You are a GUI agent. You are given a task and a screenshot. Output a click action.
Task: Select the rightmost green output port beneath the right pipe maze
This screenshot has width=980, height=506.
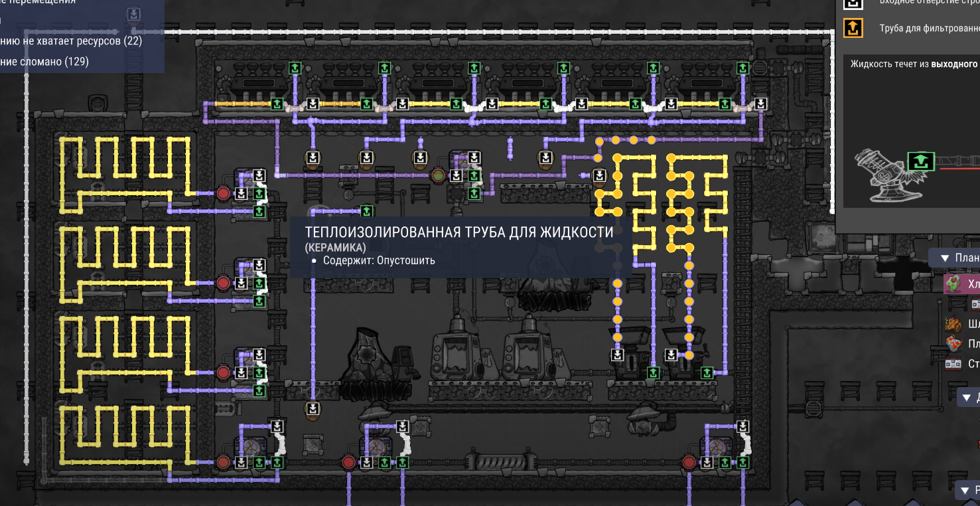pyautogui.click(x=707, y=373)
